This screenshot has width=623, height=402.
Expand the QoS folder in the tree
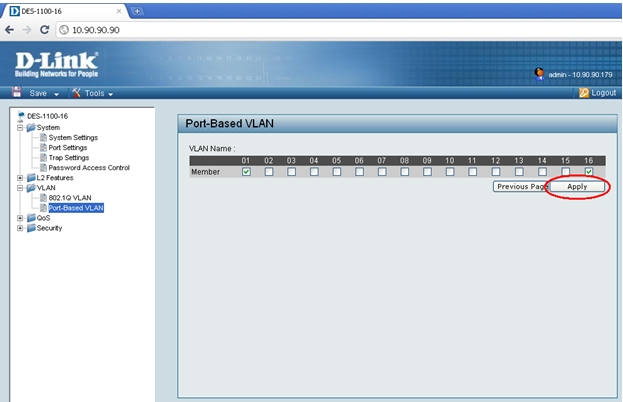coord(20,218)
